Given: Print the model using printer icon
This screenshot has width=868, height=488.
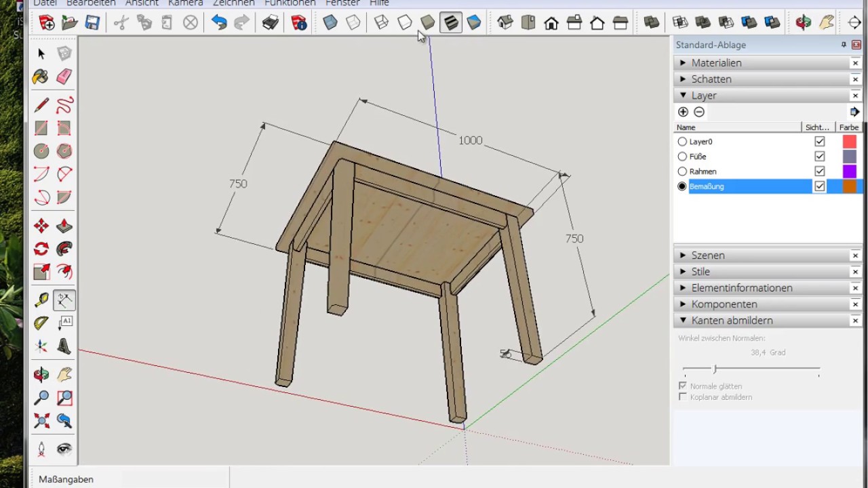Looking at the screenshot, I should (271, 23).
